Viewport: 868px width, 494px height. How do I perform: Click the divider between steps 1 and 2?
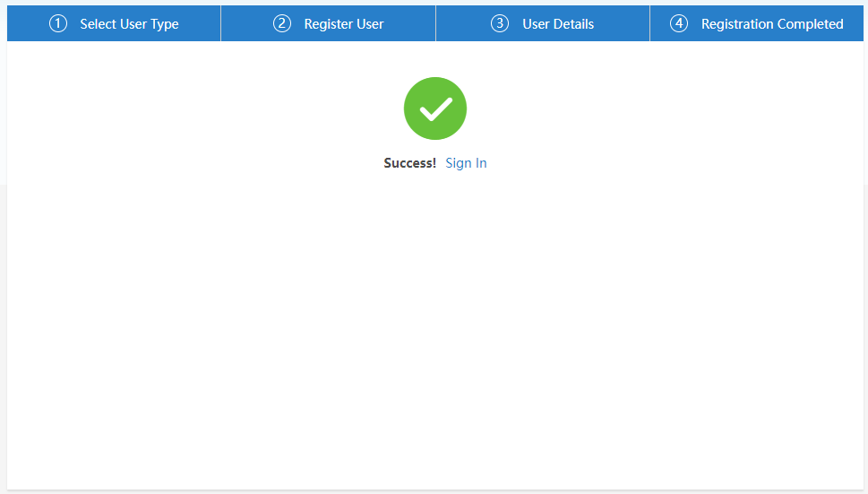220,23
